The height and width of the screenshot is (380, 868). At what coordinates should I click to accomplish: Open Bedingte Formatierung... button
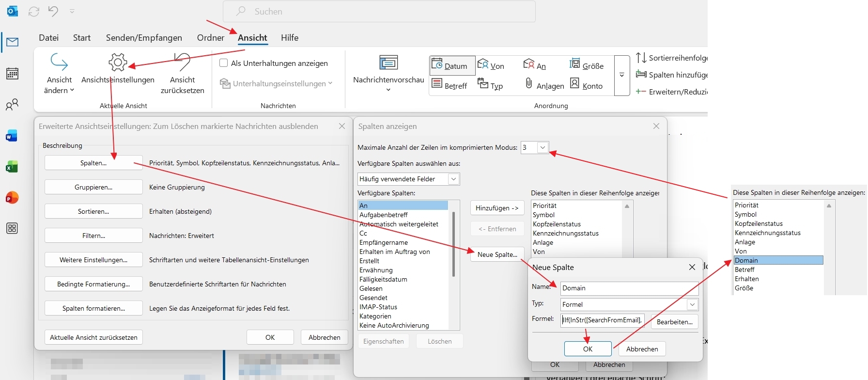coord(93,284)
